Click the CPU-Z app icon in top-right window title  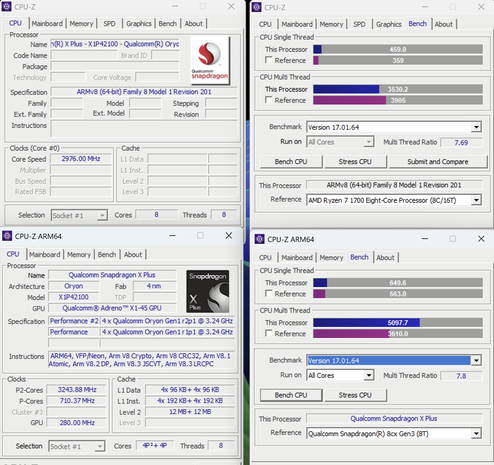256,7
